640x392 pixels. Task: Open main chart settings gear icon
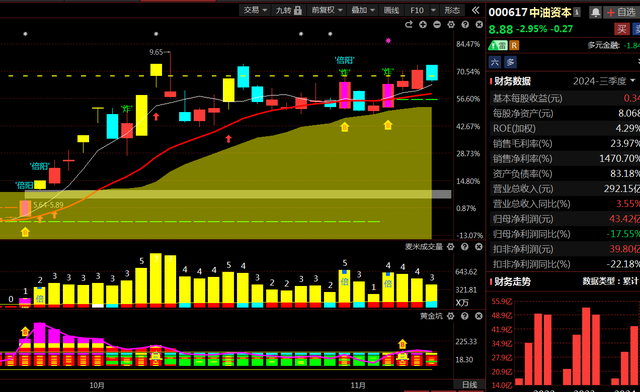click(x=451, y=25)
